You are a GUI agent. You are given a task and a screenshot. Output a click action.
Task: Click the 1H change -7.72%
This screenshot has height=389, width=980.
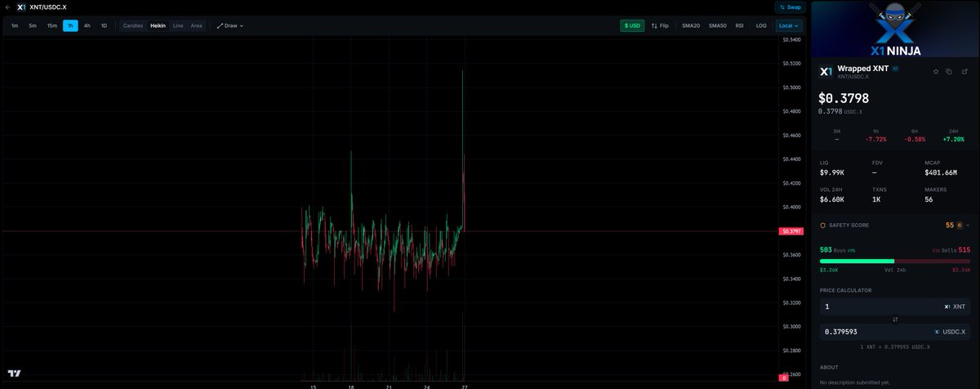click(875, 139)
